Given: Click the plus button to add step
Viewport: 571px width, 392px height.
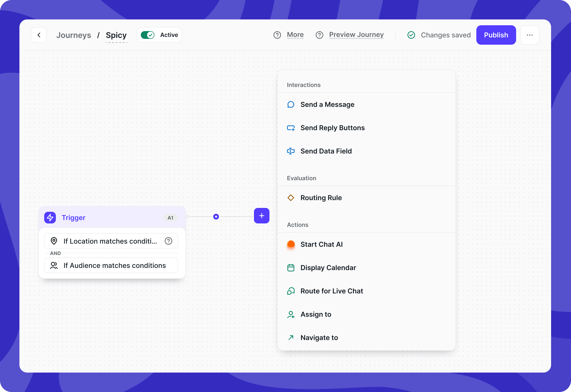Looking at the screenshot, I should 261,216.
